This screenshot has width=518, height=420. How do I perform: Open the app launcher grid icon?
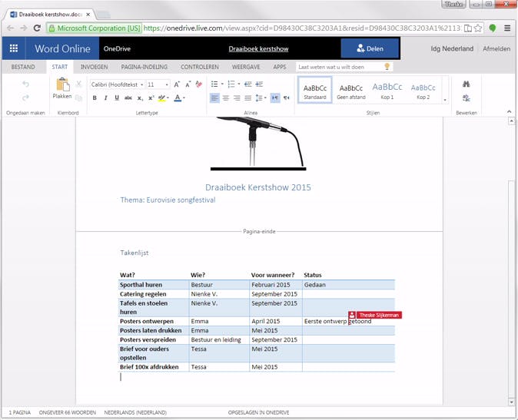click(x=14, y=48)
